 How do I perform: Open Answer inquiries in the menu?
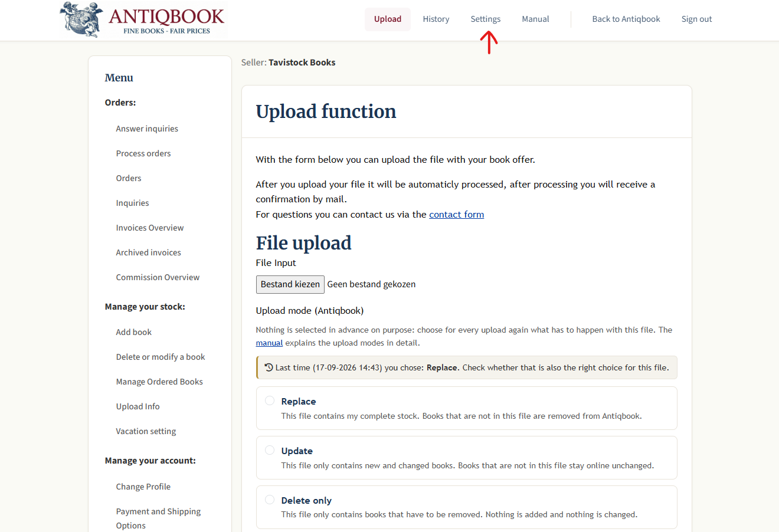tap(147, 129)
